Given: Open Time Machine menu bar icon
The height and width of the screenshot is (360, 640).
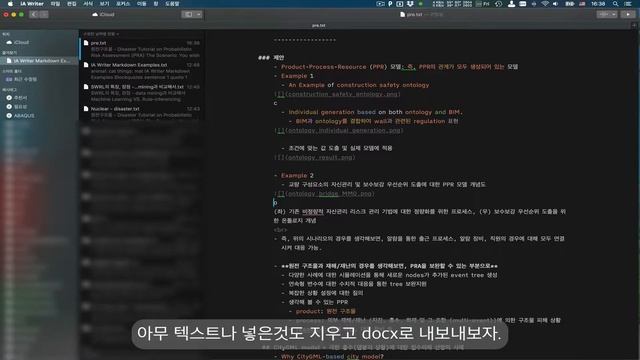Looking at the screenshot, I should [499, 4].
